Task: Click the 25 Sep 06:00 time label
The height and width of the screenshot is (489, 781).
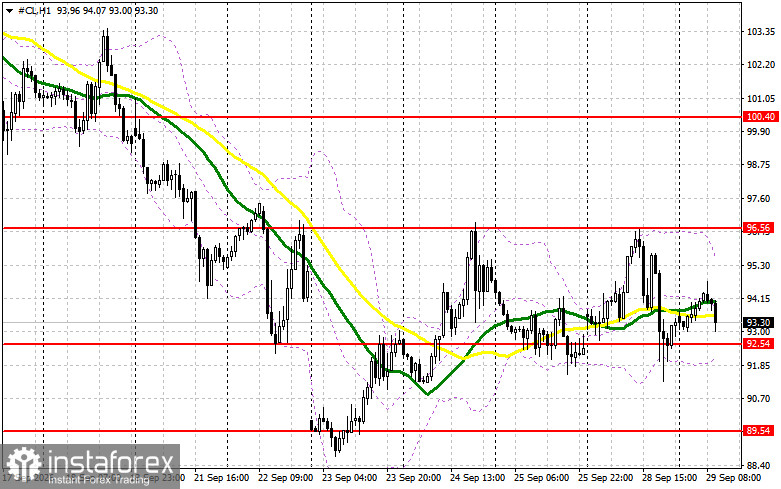Action: (541, 478)
